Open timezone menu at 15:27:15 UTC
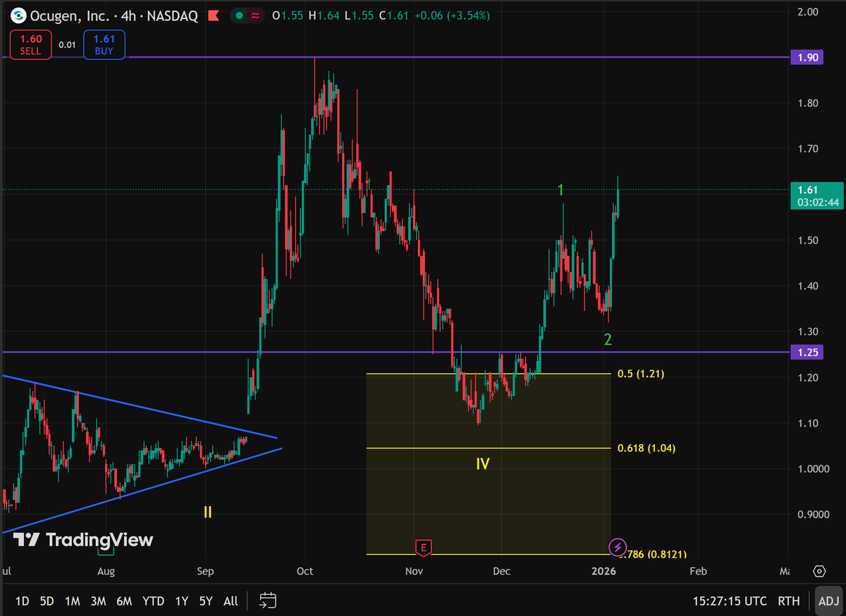Screen dimensions: 846x616 pyautogui.click(x=730, y=601)
